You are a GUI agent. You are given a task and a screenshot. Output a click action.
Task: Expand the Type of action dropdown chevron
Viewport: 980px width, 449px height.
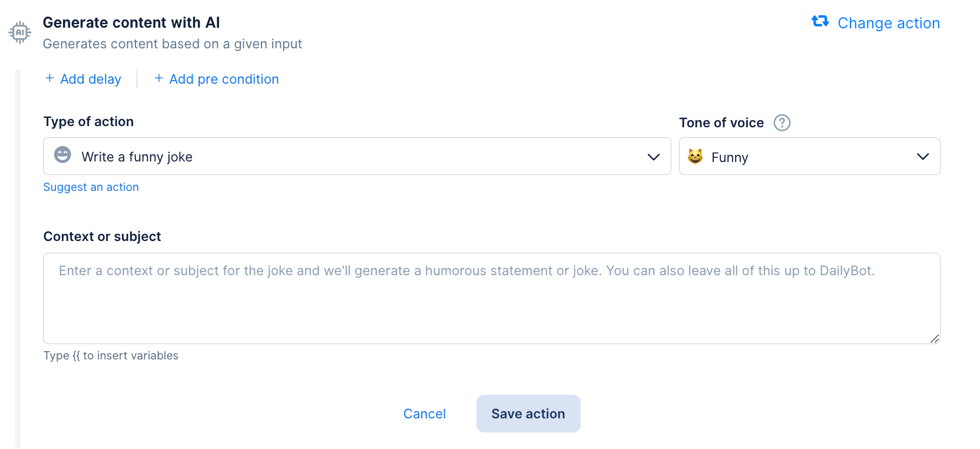(x=653, y=157)
